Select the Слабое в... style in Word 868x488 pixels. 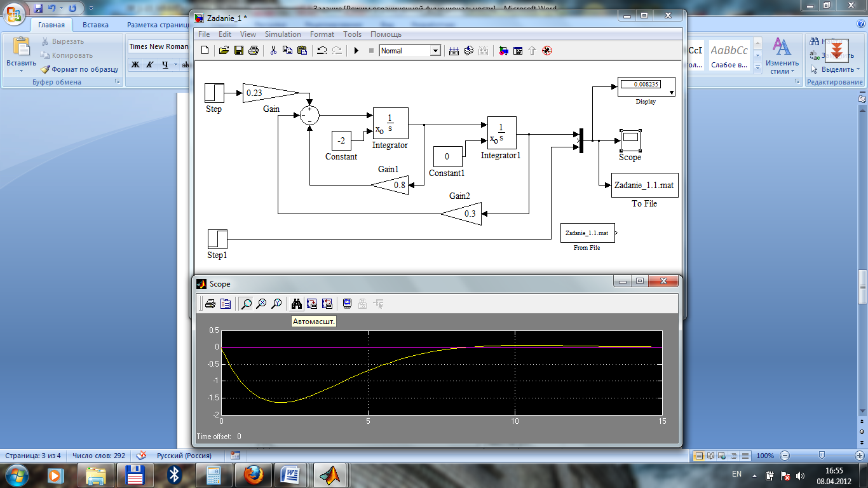coord(729,55)
